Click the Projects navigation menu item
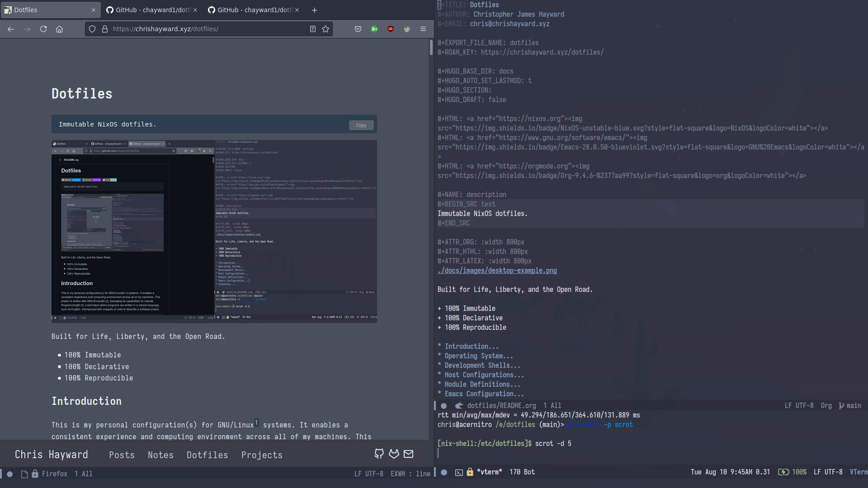Image resolution: width=868 pixels, height=488 pixels. [x=262, y=455]
